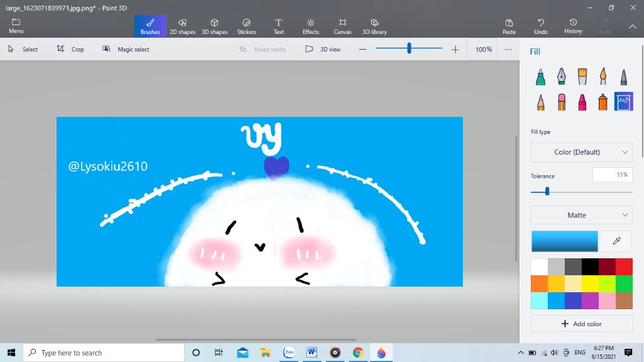The width and height of the screenshot is (644, 362).
Task: Choose the orange color swatch
Action: tap(539, 283)
